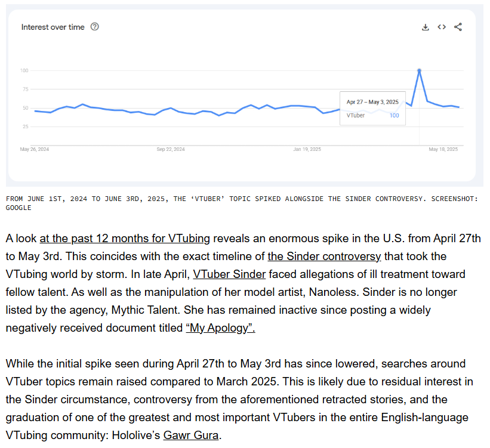Select the May 18, 2025 axis label

coord(443,149)
